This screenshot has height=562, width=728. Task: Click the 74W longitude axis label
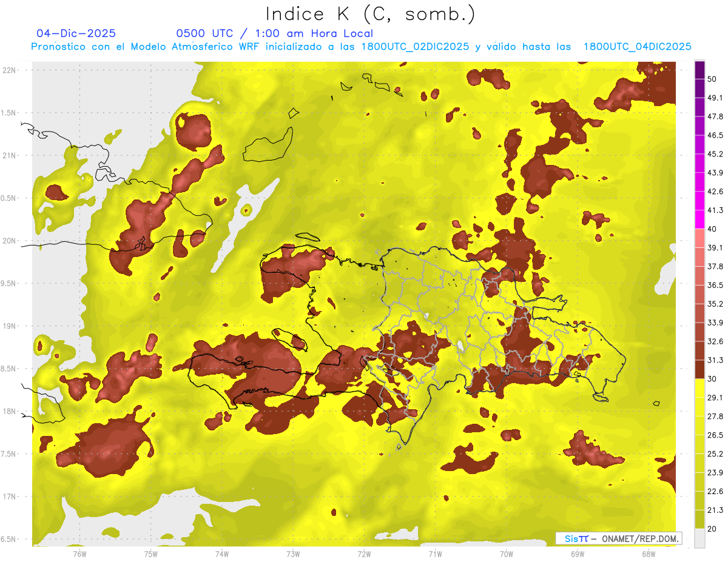coord(221,554)
